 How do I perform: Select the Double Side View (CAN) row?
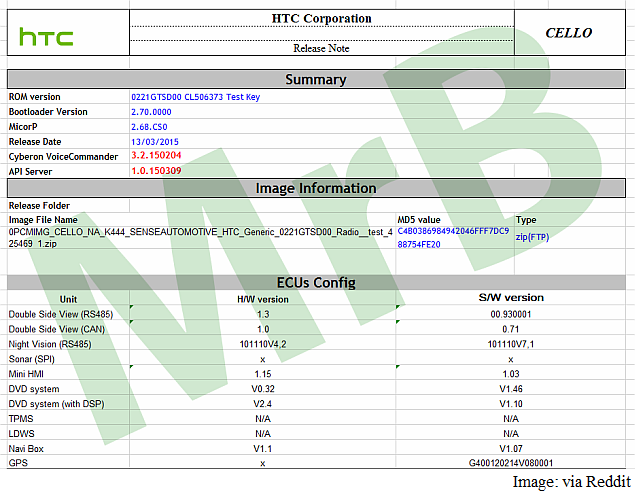pos(316,330)
